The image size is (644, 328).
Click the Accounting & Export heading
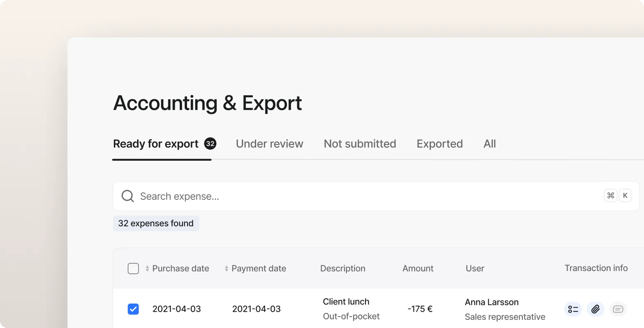coord(207,103)
